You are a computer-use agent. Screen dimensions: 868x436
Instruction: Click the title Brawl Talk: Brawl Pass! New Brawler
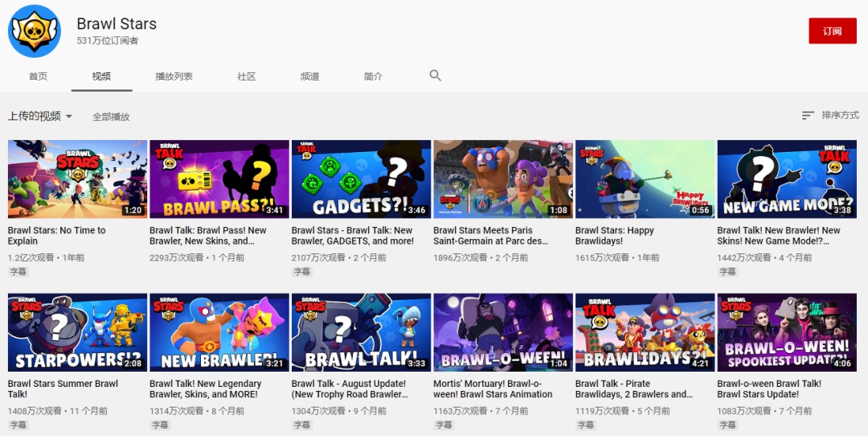coord(208,236)
